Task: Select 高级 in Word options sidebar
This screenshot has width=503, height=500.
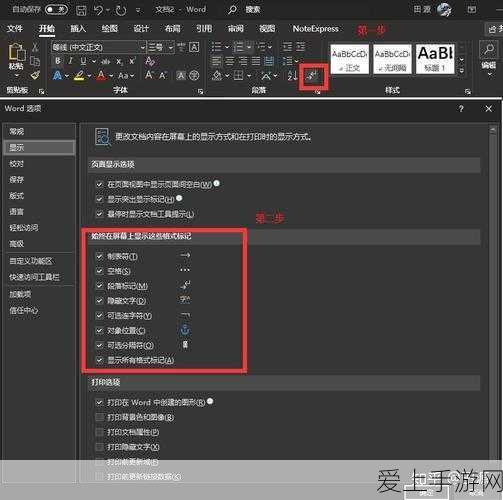Action: [x=39, y=244]
